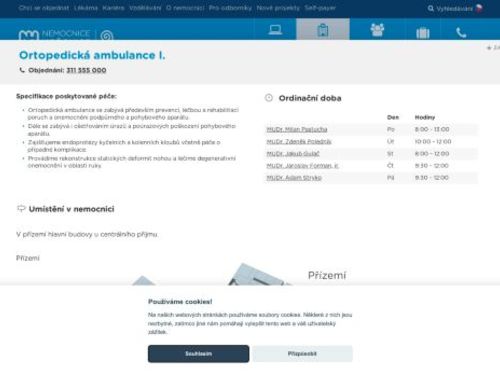The image size is (500, 375).
Task: Click the search magnifier icon
Action: (x=431, y=8)
